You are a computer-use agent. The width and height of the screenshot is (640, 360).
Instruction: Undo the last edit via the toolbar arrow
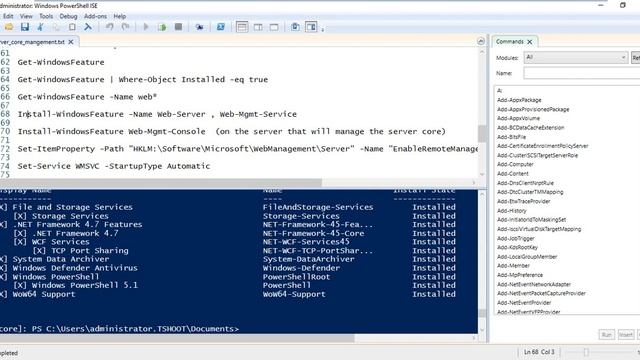pyautogui.click(x=109, y=27)
